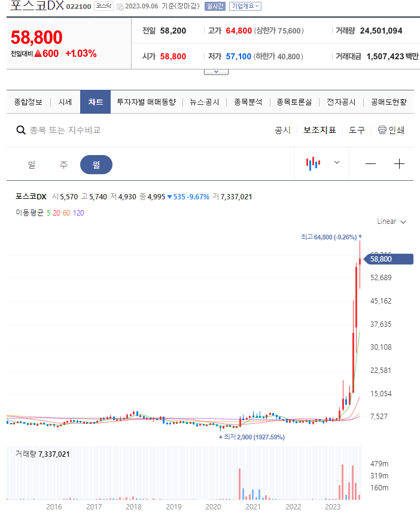Open the 종목토론실 tab
Image resolution: width=420 pixels, height=525 pixels.
[294, 102]
